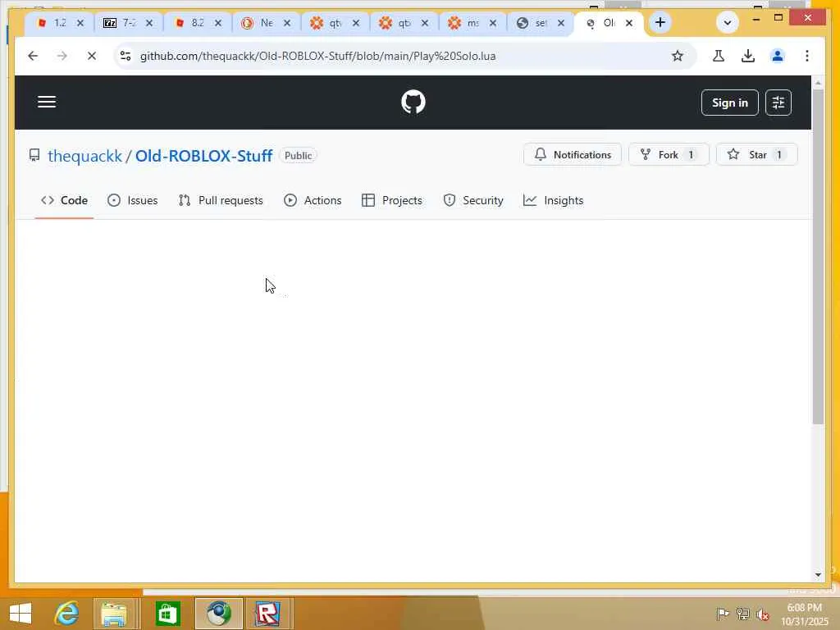
Task: Open Chrome three-dot menu
Action: point(807,56)
